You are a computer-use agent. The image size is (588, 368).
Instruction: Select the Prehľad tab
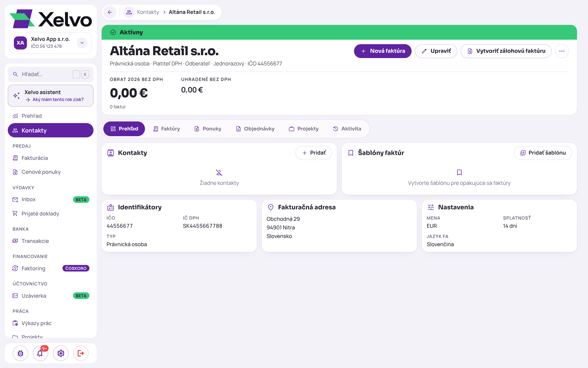pyautogui.click(x=124, y=129)
